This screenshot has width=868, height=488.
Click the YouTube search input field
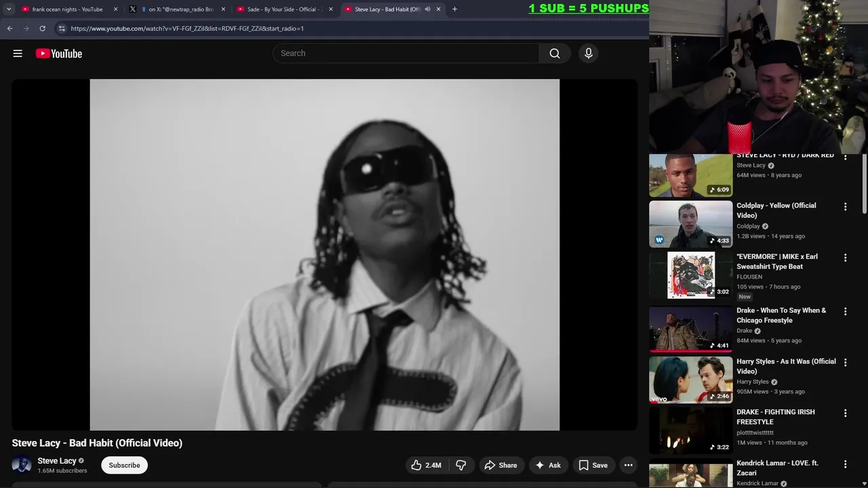click(406, 54)
